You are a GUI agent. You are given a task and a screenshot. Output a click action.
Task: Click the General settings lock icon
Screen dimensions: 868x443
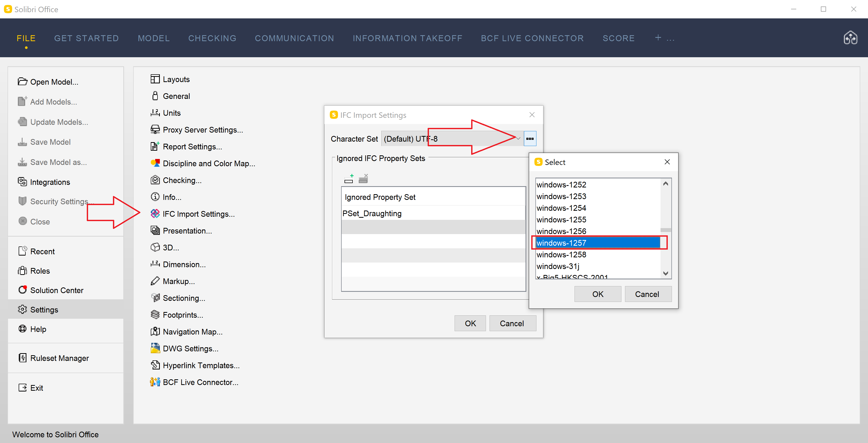point(155,96)
